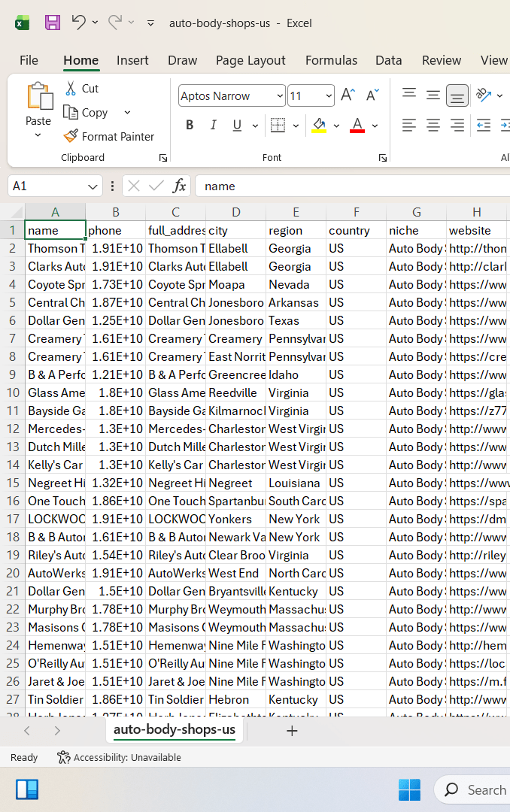Screen dimensions: 510x812
Task: Open the Windows Start menu
Action: point(409,789)
